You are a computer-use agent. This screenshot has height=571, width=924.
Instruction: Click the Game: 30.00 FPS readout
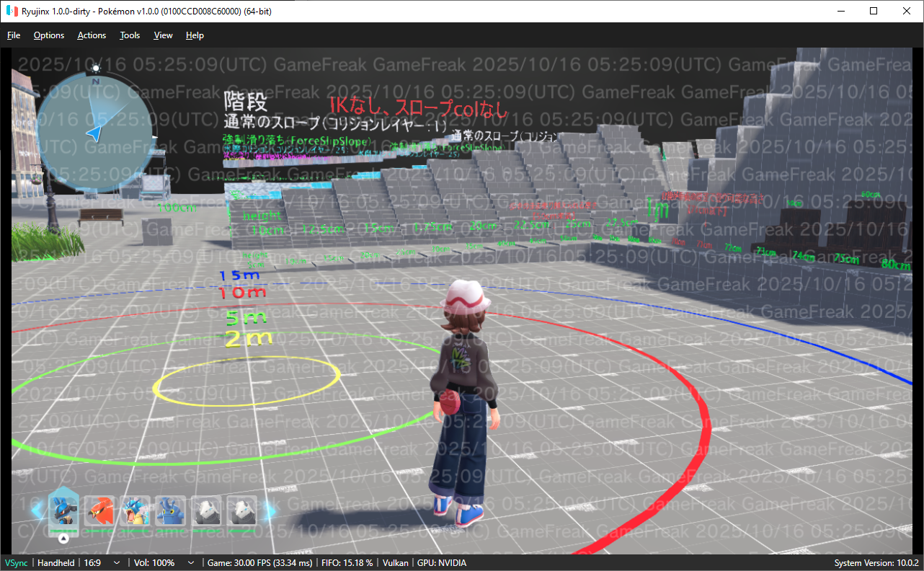(260, 563)
